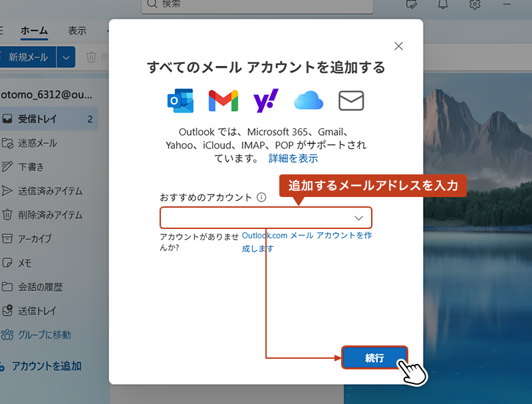Click the My Day calendar-check icon
The width and height of the screenshot is (532, 404).
coord(412,4)
